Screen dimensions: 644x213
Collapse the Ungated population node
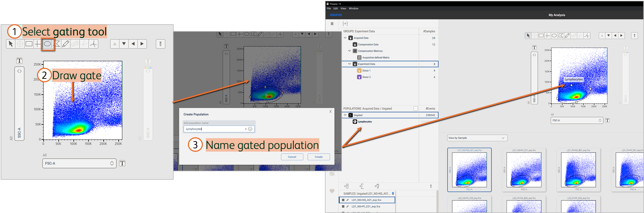tap(345, 115)
